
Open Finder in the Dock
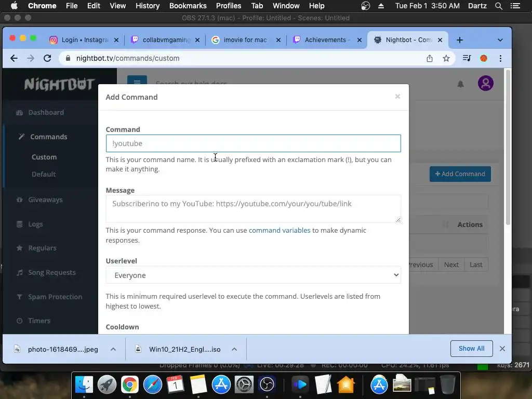(x=84, y=385)
